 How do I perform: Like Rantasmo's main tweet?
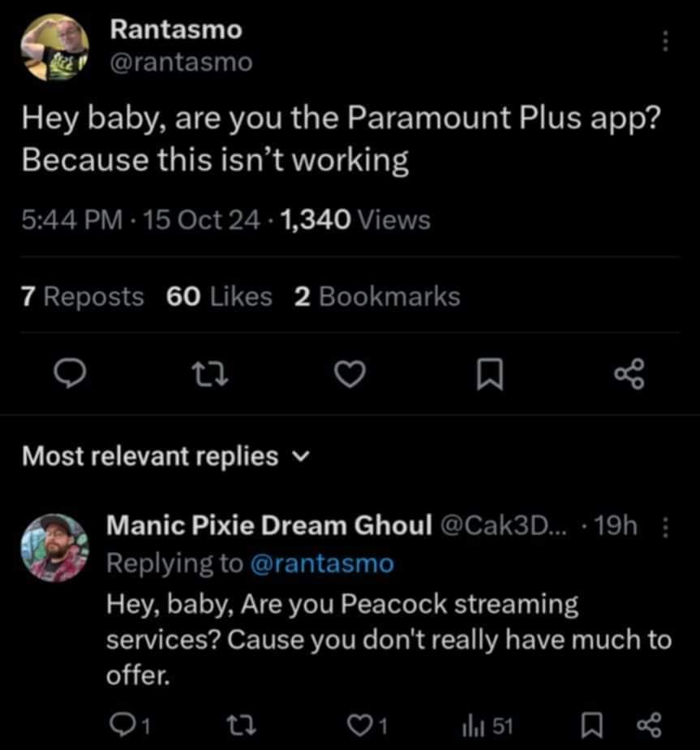[351, 373]
